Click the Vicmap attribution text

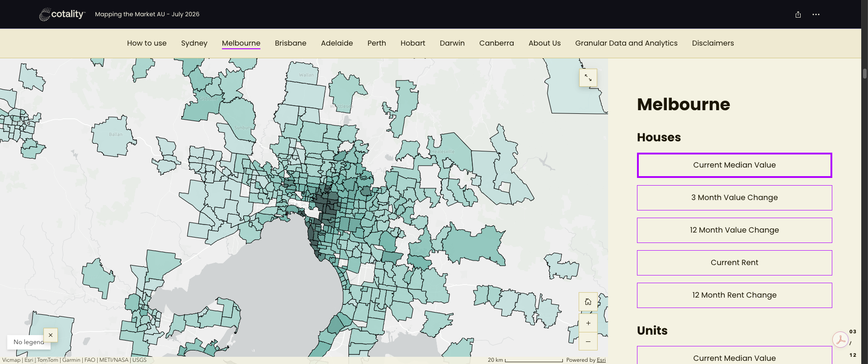(11, 360)
